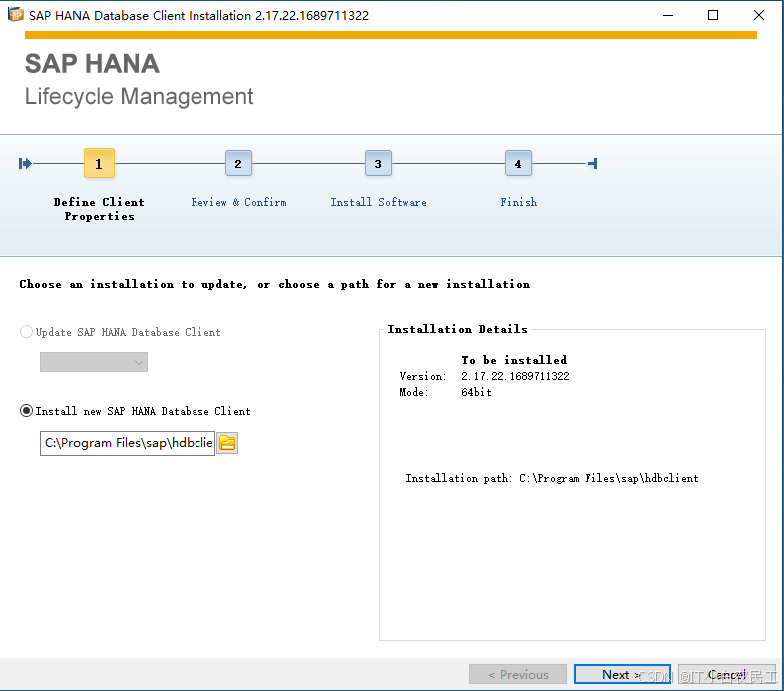This screenshot has width=784, height=691.
Task: Click the Next button
Action: 622,674
